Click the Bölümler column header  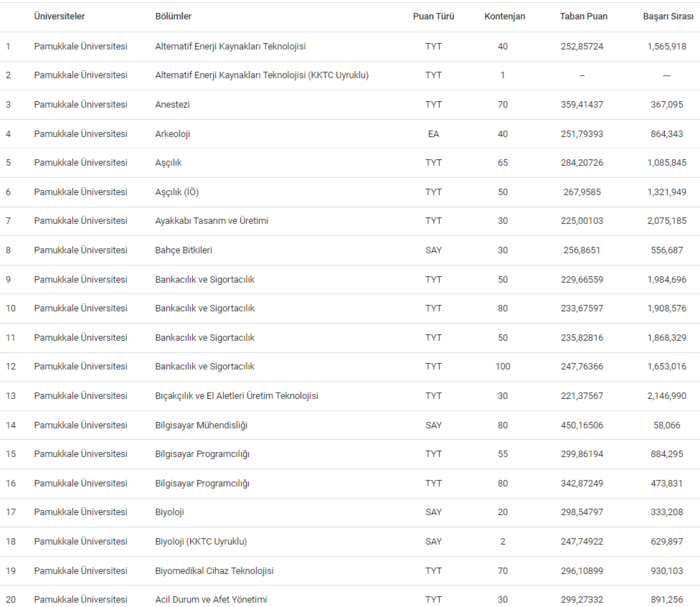173,17
